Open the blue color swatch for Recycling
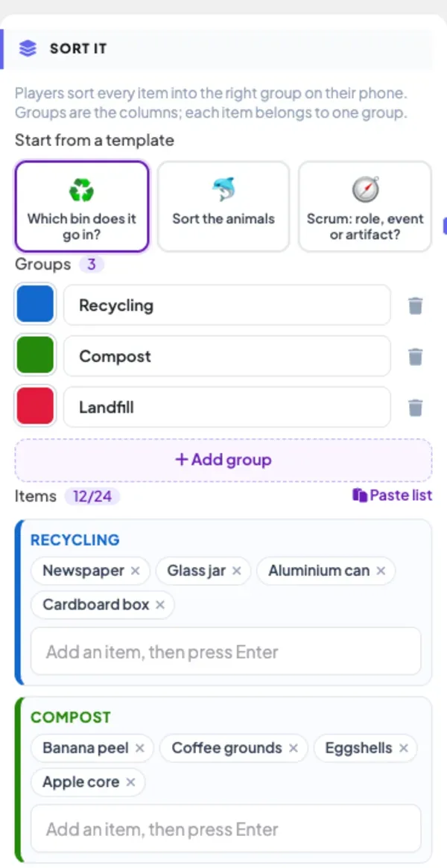 click(36, 304)
